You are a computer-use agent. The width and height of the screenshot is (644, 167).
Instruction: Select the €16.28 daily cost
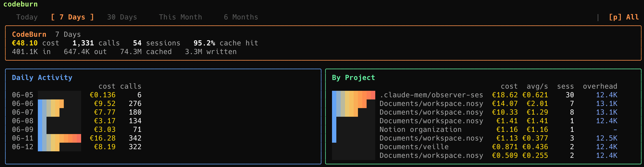102,138
